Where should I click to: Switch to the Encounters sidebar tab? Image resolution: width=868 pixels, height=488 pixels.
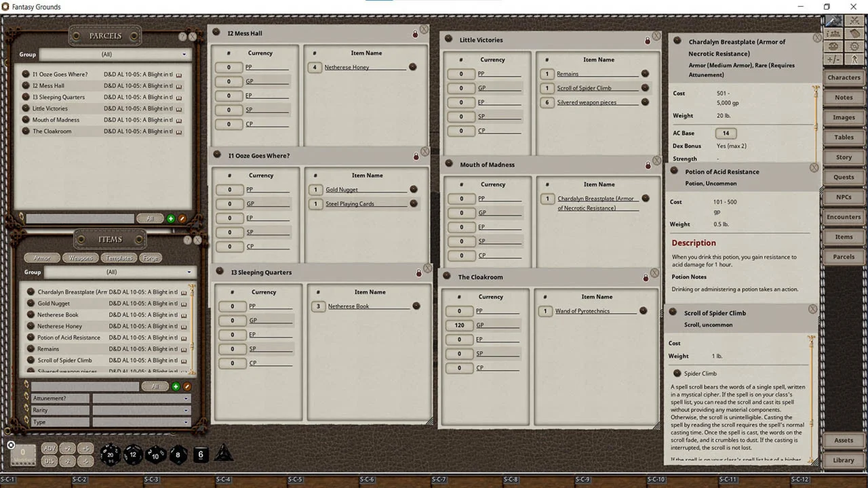843,217
